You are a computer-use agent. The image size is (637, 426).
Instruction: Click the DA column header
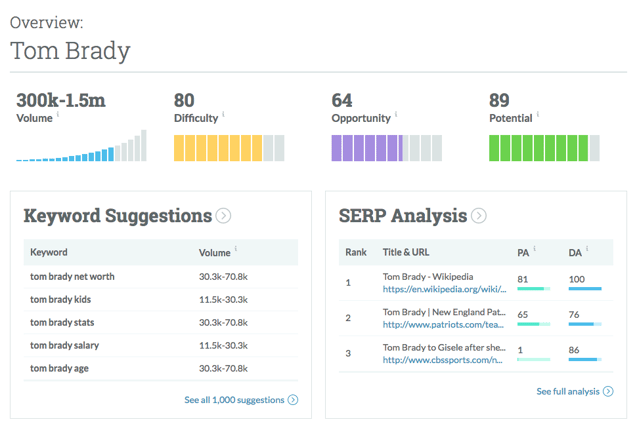coord(575,253)
